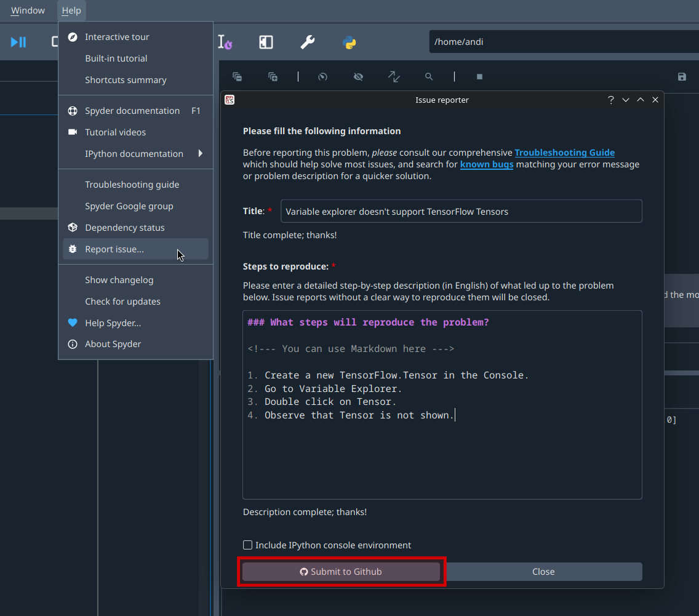Close the Issue reporter with X button
699x616 pixels.
pos(655,100)
